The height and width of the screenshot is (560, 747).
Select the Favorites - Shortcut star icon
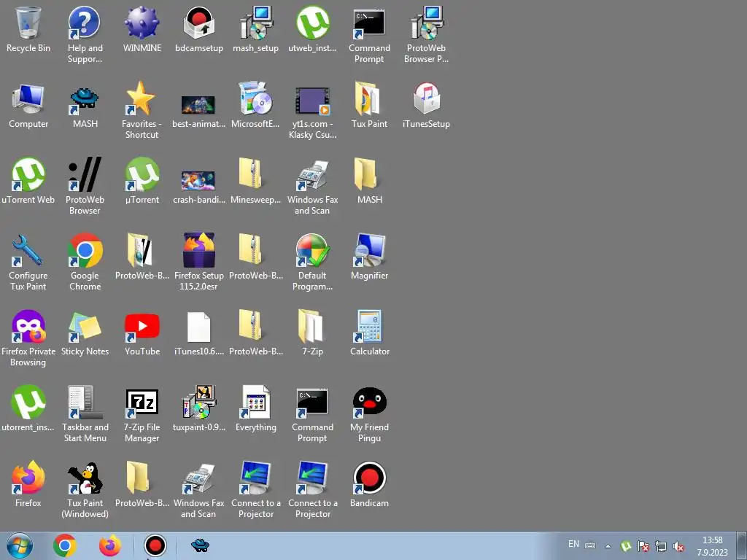[141, 98]
